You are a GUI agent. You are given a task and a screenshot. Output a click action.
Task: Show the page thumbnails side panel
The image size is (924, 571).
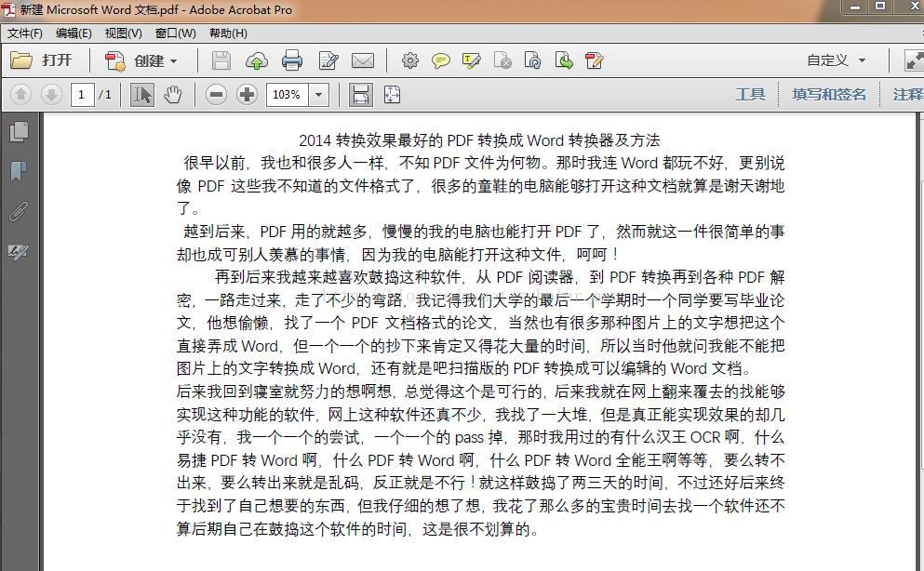pos(19,131)
